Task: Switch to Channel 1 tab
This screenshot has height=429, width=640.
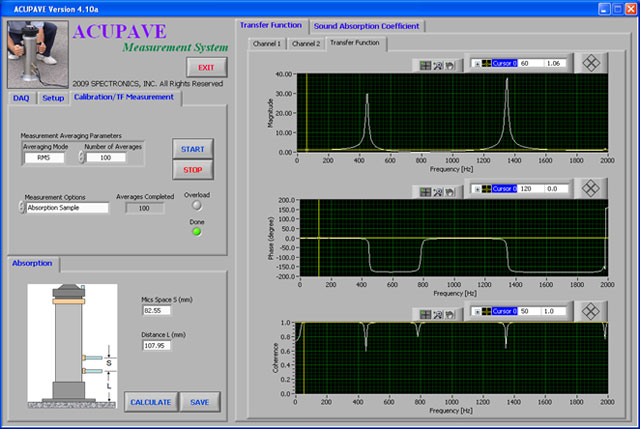Action: coord(267,44)
